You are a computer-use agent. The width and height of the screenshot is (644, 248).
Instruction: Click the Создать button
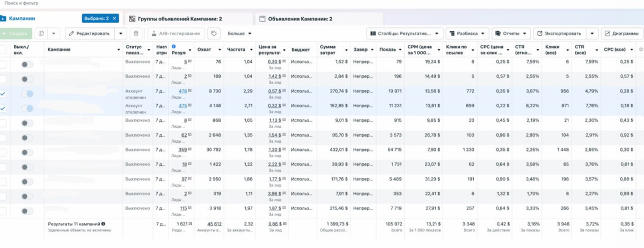pos(16,33)
